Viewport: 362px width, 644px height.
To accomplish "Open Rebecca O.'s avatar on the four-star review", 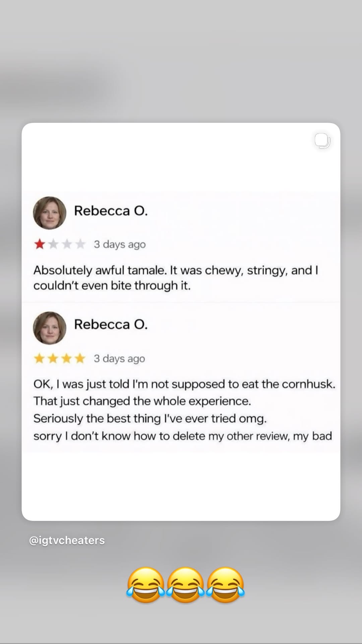I will tap(50, 328).
